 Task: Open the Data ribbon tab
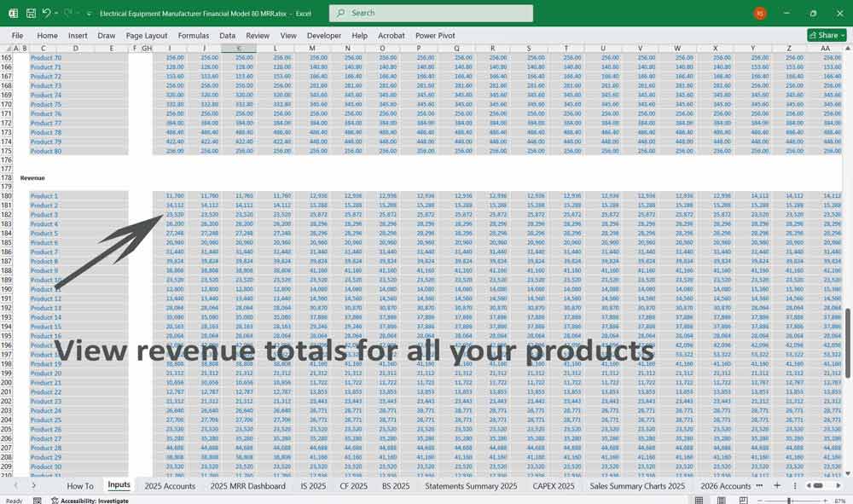pyautogui.click(x=228, y=35)
